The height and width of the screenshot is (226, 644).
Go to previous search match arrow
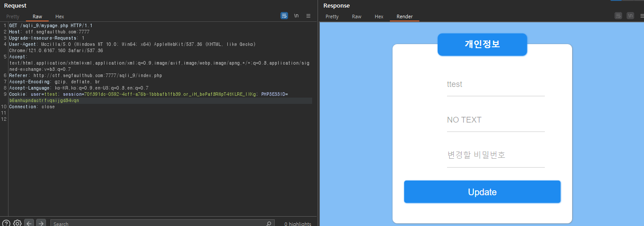coord(29,223)
